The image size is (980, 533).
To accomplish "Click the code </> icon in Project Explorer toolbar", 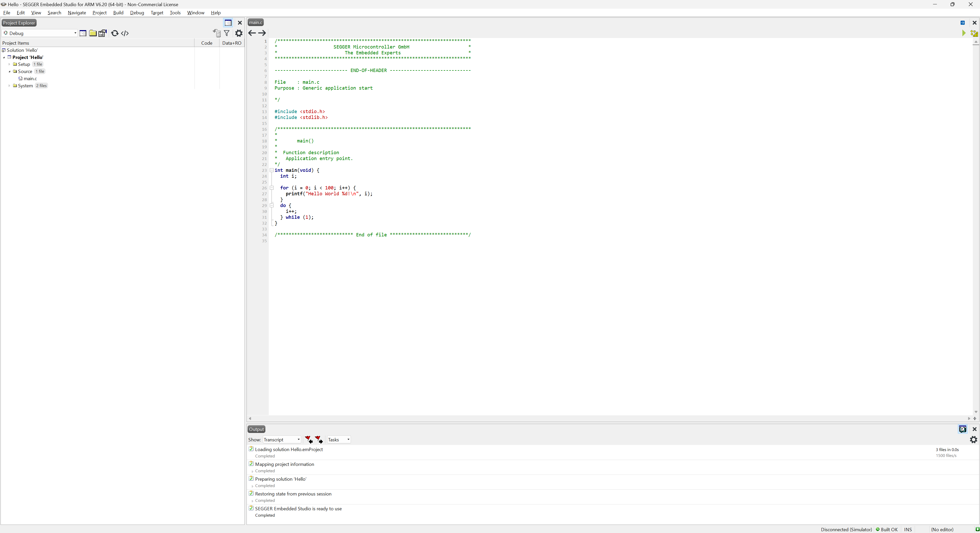I will point(125,33).
